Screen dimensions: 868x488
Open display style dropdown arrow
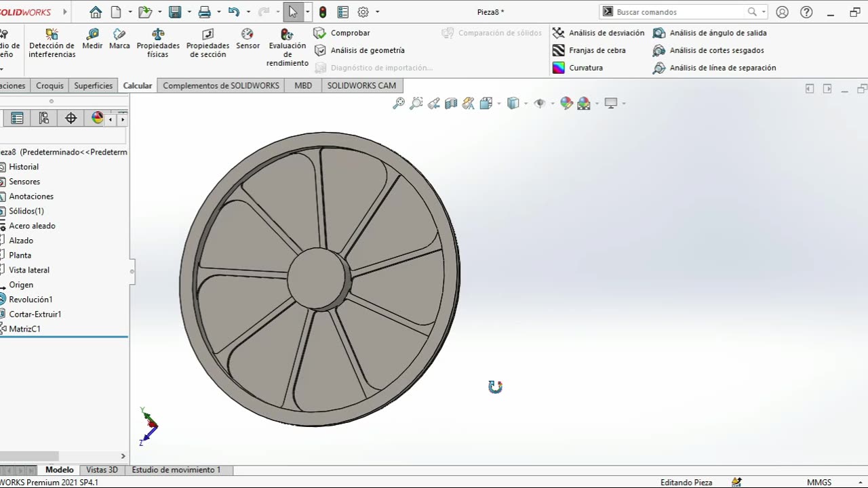pos(526,104)
